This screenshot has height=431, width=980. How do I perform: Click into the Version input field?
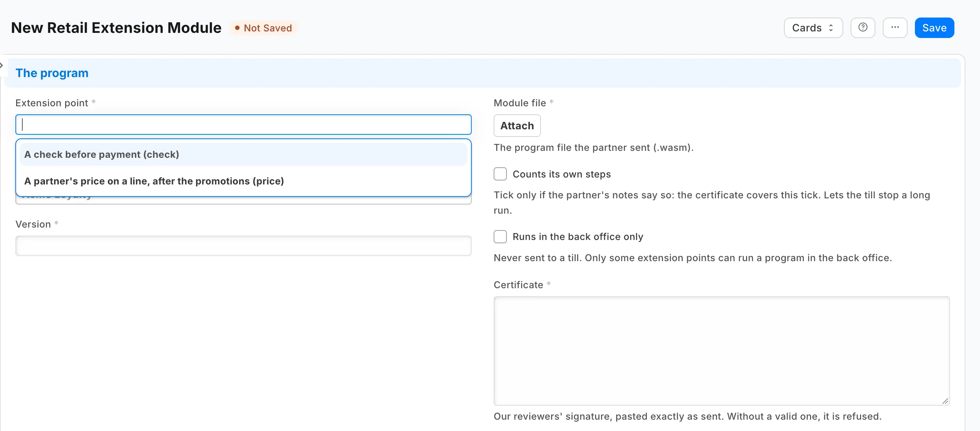(x=243, y=245)
